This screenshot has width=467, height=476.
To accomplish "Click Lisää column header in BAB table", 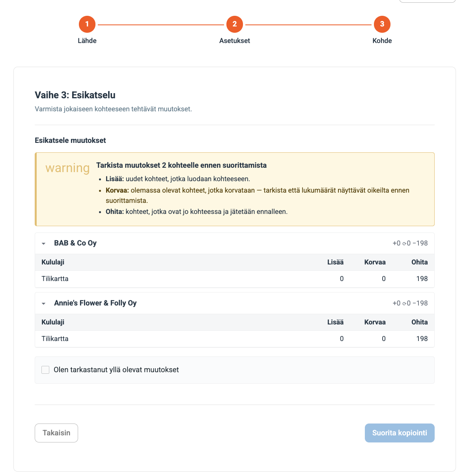I will click(x=335, y=262).
